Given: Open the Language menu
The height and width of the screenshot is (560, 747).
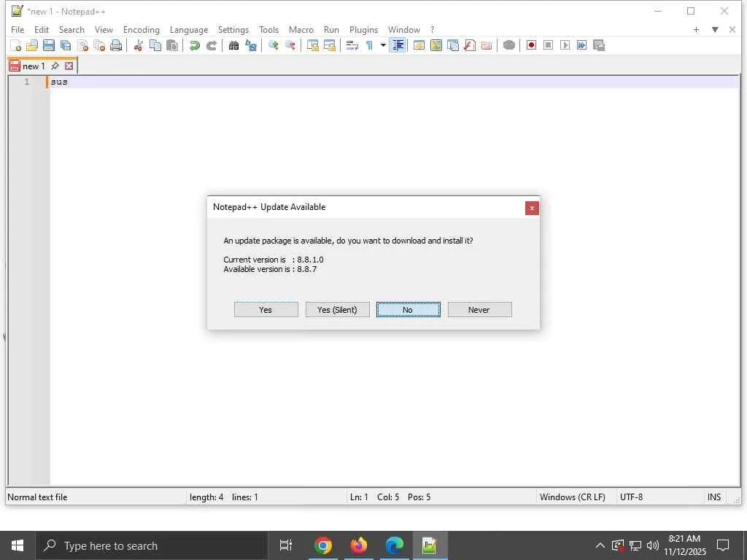Looking at the screenshot, I should 189,29.
